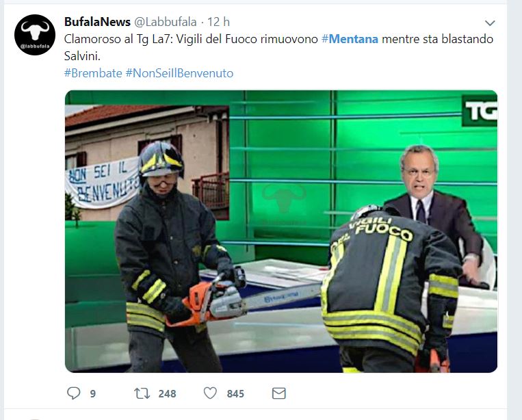Click the like count 845

pyautogui.click(x=235, y=394)
